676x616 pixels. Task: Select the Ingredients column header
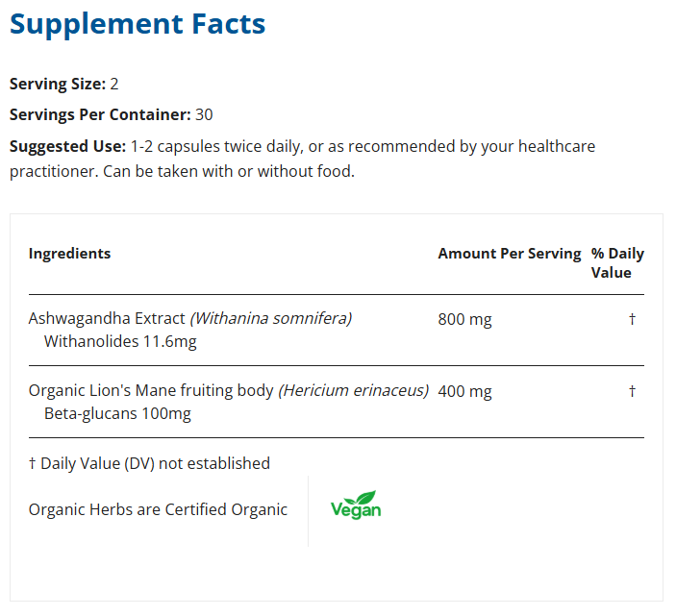tap(69, 254)
